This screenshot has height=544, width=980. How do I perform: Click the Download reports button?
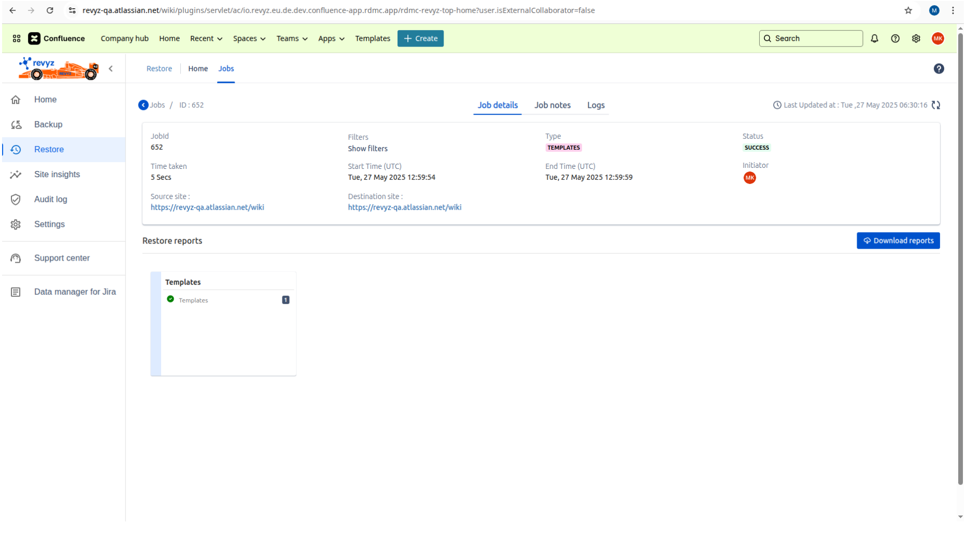(898, 241)
